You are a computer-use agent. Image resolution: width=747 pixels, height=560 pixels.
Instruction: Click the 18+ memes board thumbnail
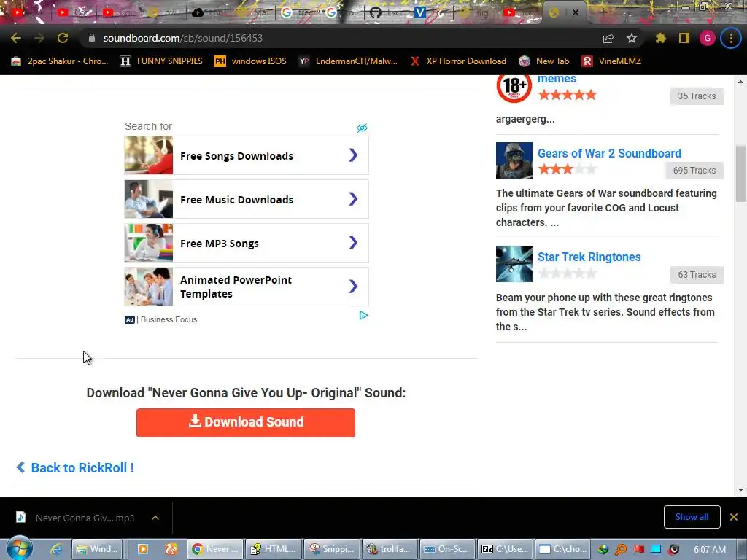pos(514,87)
